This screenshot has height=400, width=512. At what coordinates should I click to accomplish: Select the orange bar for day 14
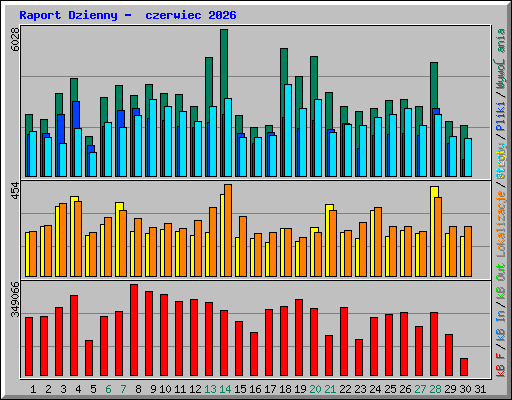tap(228, 230)
